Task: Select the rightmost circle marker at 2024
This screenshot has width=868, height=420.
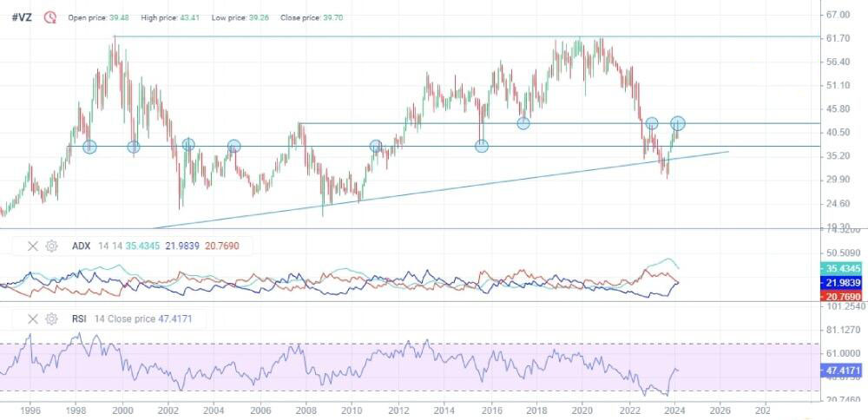Action: 678,123
